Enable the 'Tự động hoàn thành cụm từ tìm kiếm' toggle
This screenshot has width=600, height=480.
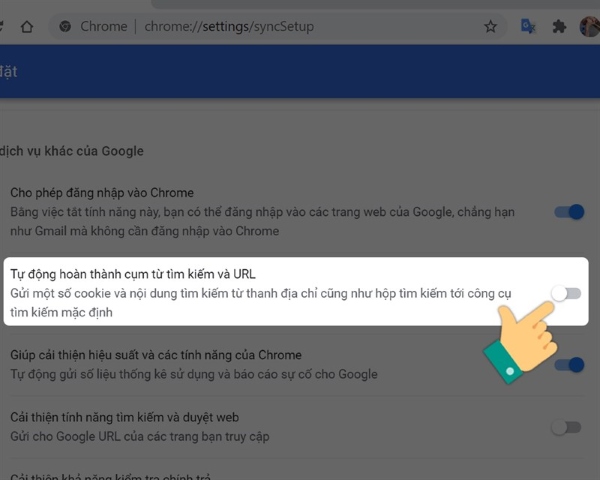[566, 293]
